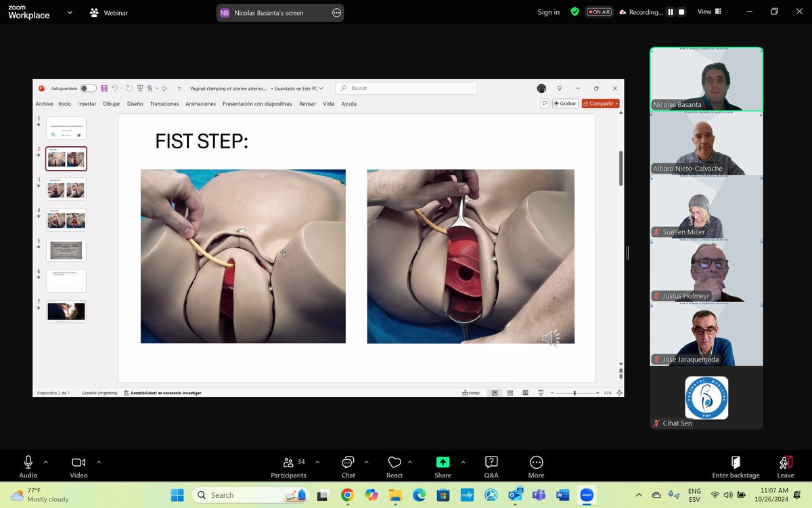Expand Chat options chevron
The height and width of the screenshot is (508, 812).
click(x=366, y=462)
